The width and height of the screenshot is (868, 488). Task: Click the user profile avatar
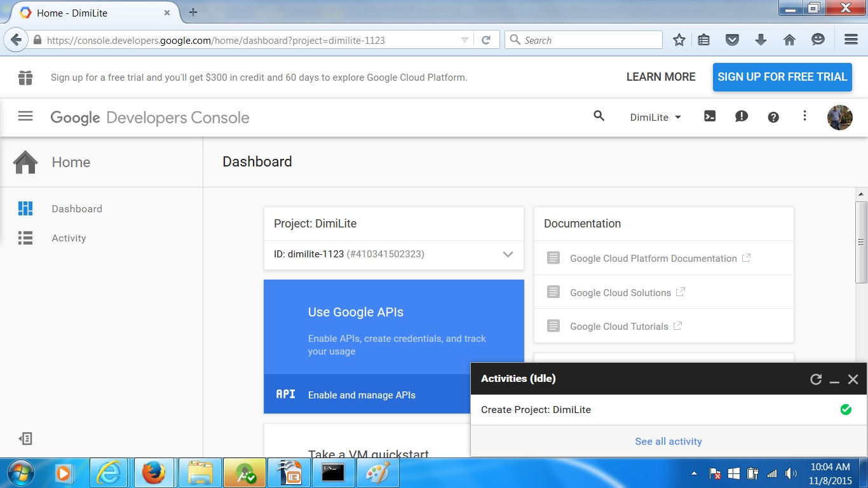click(x=840, y=118)
